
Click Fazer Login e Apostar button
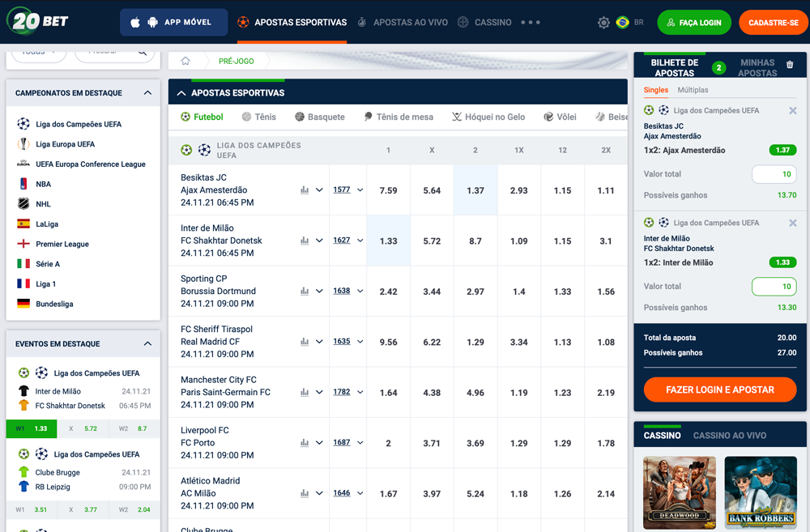coord(719,390)
